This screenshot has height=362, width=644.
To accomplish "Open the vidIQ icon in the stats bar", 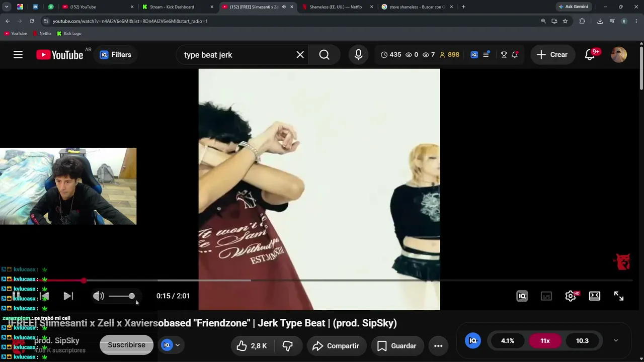I will pos(474,55).
